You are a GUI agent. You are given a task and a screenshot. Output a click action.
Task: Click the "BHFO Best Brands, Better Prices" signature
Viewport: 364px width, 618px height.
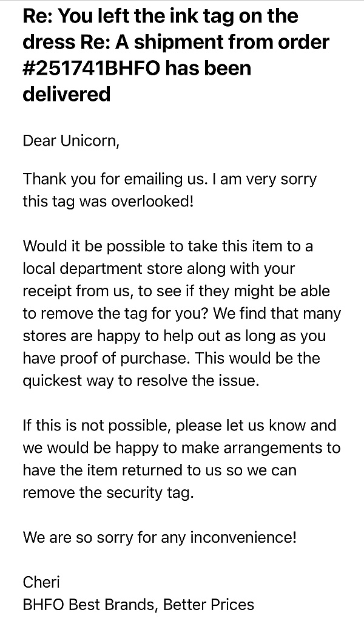pos(138,604)
